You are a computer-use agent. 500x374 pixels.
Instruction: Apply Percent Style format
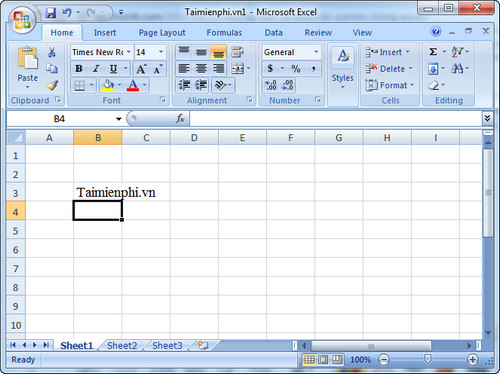296,69
